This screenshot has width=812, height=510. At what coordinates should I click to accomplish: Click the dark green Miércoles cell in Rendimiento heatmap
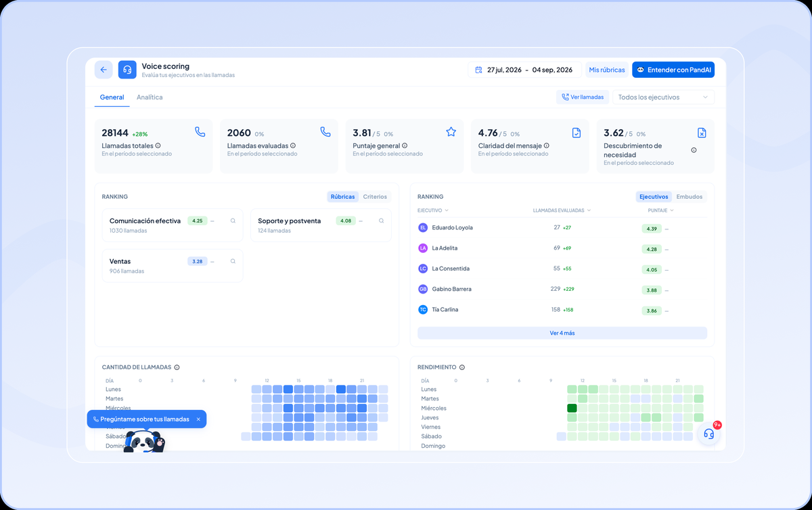pos(572,408)
